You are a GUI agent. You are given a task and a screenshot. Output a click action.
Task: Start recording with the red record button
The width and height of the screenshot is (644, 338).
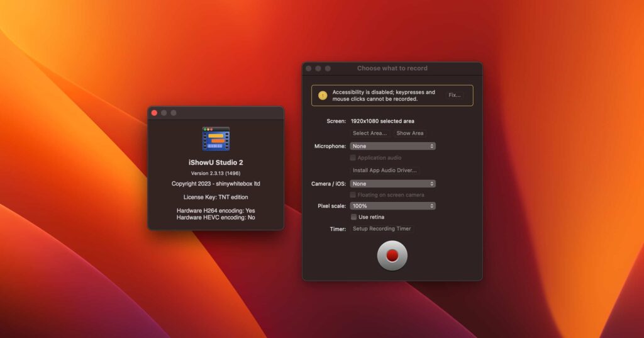pyautogui.click(x=392, y=256)
